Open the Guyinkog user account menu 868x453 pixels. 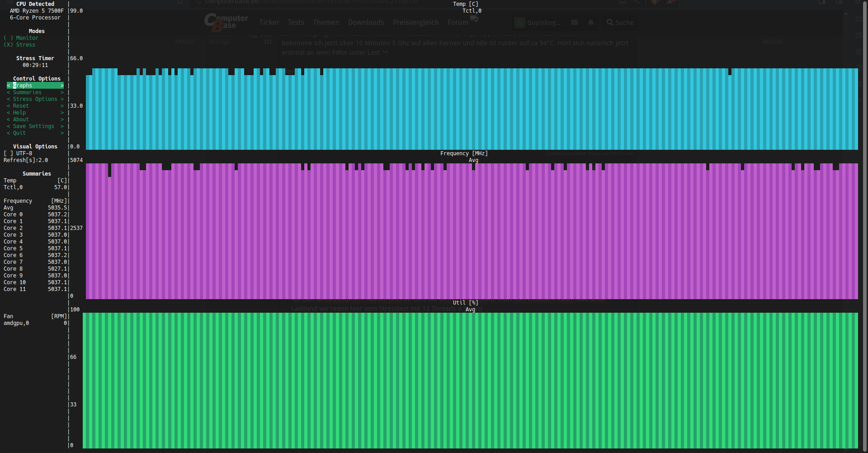538,22
